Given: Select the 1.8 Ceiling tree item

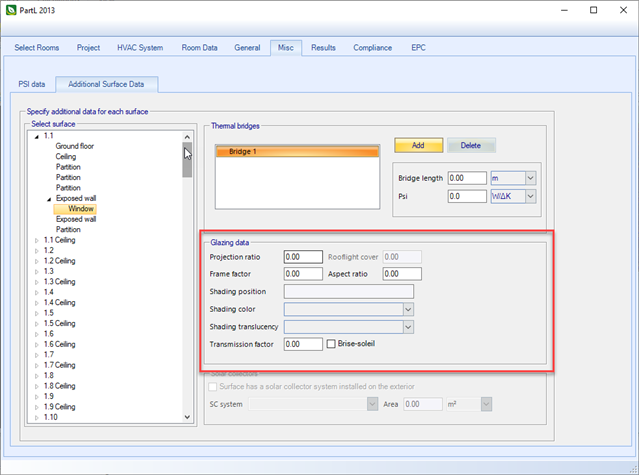Looking at the screenshot, I should [59, 386].
